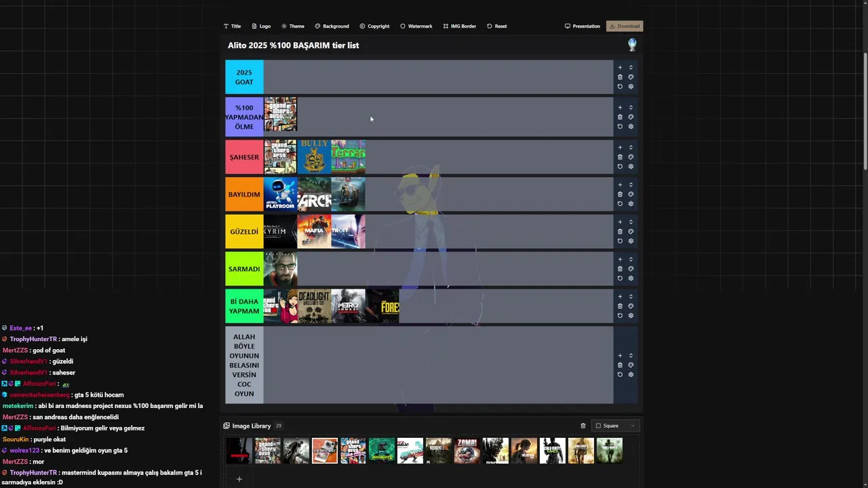Toggle the IMG Border option
This screenshot has height=488, width=868.
pyautogui.click(x=460, y=26)
